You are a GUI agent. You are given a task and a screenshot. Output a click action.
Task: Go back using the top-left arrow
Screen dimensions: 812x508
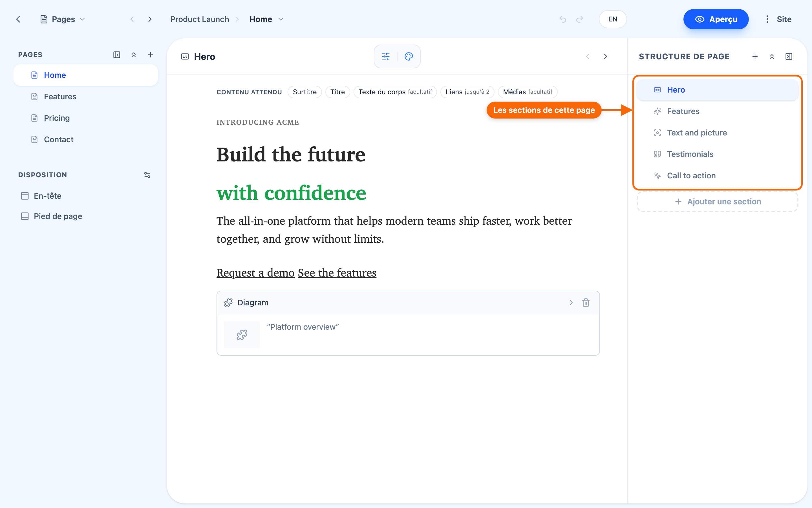(18, 19)
